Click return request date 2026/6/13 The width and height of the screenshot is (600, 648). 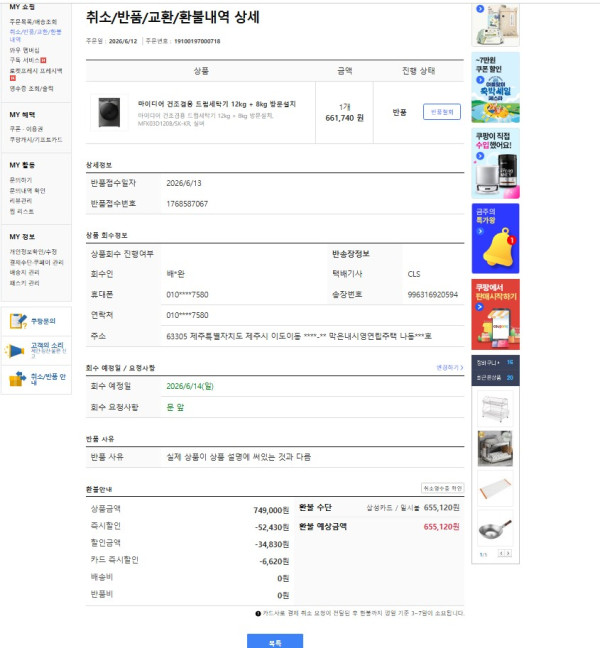pyautogui.click(x=184, y=183)
